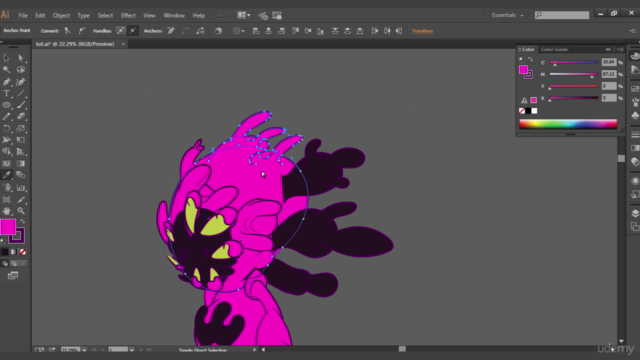Set toolbar paint to solid Color
640x360 pixels.
(4, 252)
